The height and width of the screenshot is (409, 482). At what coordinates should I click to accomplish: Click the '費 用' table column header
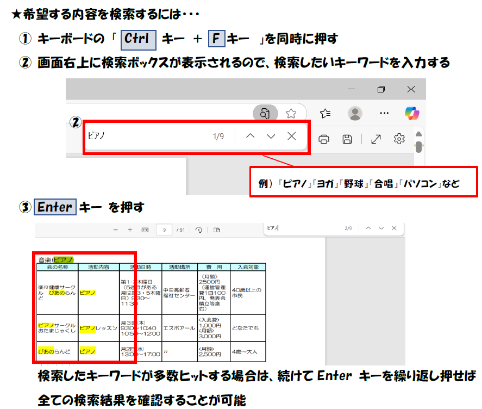pyautogui.click(x=214, y=267)
